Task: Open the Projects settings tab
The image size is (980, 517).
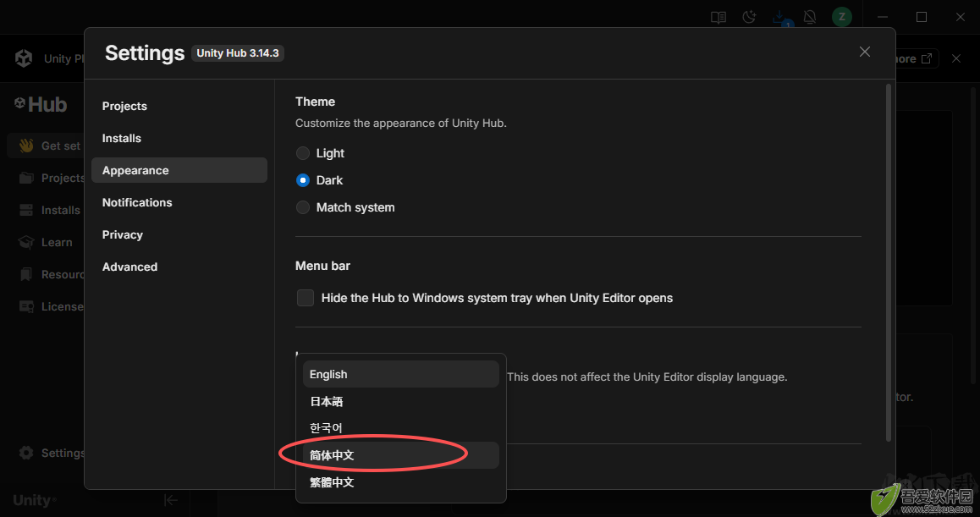Action: pyautogui.click(x=179, y=106)
